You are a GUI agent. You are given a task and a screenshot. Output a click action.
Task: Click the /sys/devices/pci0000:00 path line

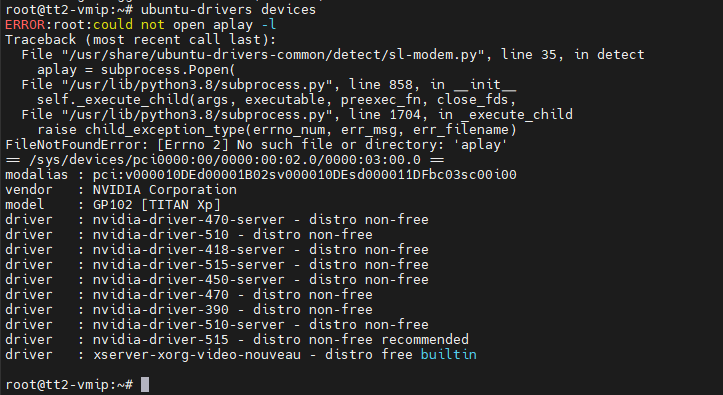pos(225,159)
